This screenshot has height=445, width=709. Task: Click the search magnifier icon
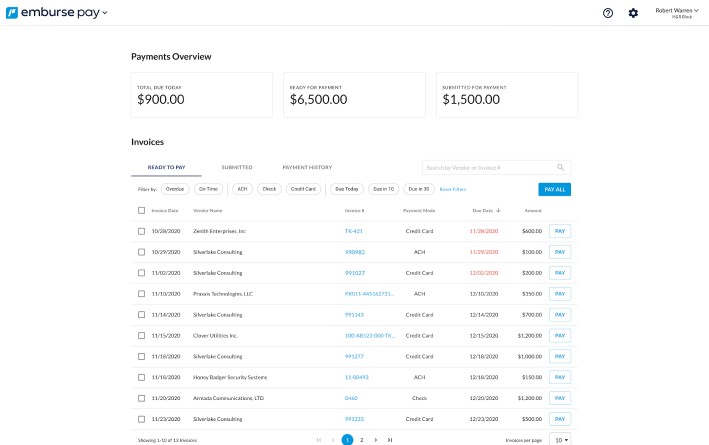pos(560,167)
